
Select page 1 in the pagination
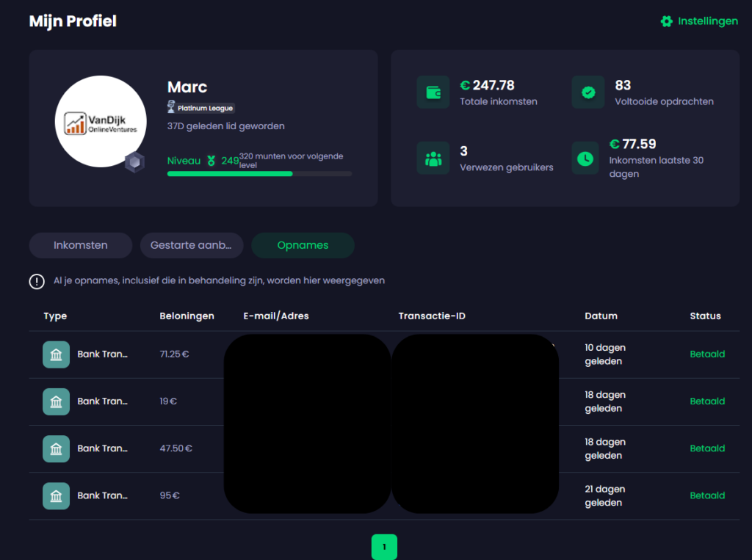(x=384, y=547)
